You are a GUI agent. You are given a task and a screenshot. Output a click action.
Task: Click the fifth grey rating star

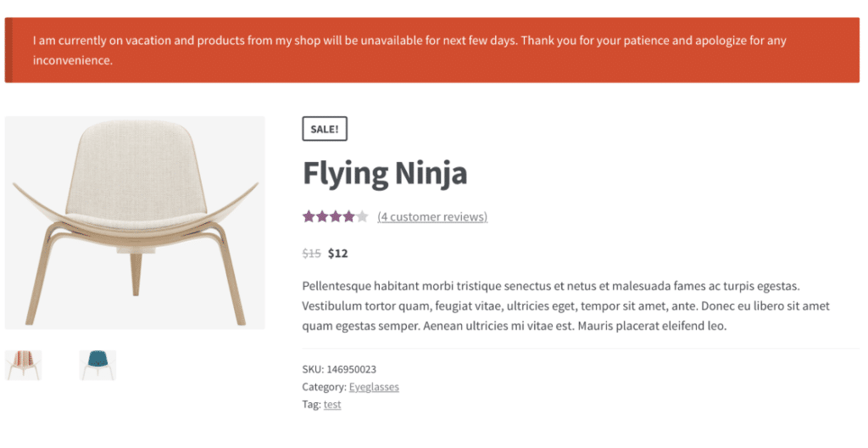[362, 216]
